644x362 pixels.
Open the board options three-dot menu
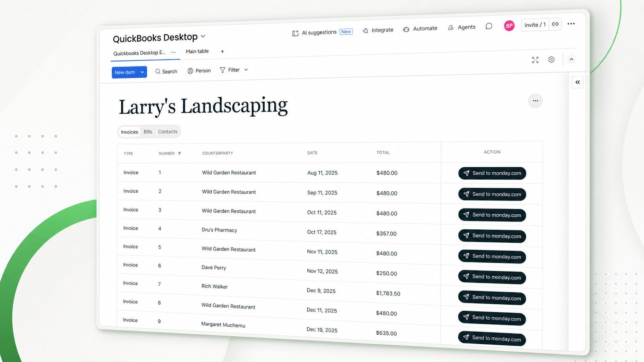pos(571,23)
